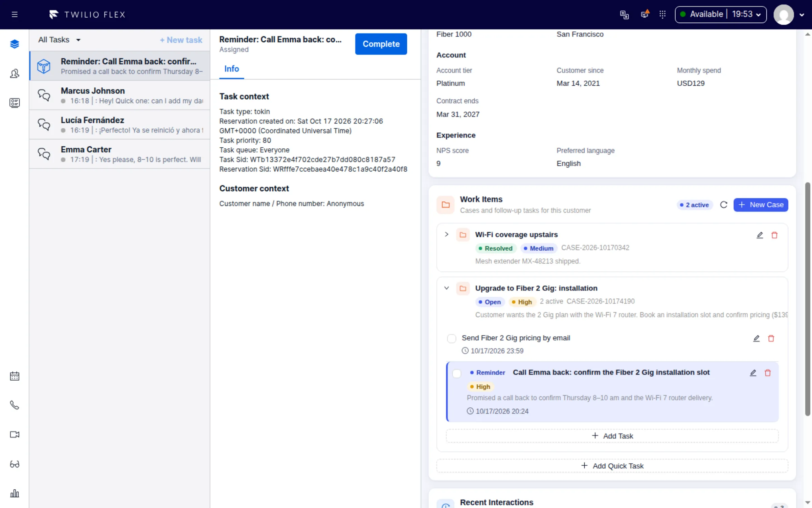Click the translate icon in top bar

(624, 15)
